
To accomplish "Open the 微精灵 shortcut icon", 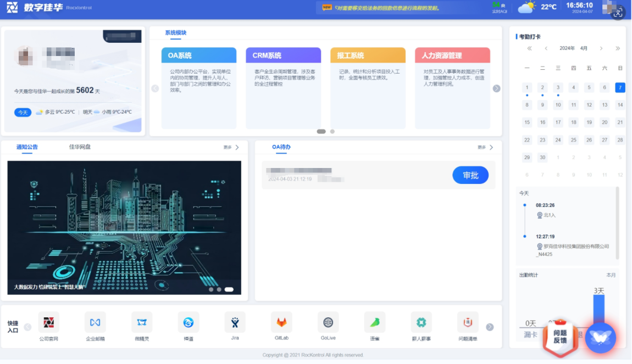I will point(142,322).
